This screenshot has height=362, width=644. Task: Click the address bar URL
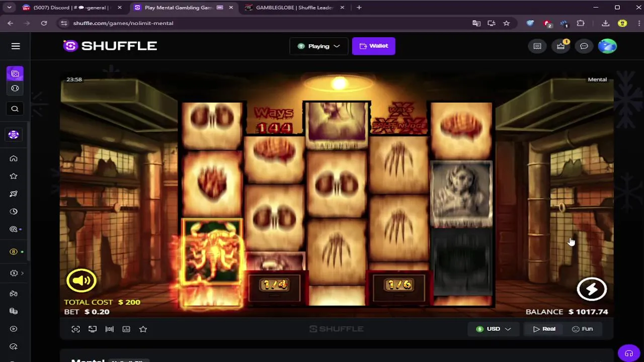(x=123, y=23)
